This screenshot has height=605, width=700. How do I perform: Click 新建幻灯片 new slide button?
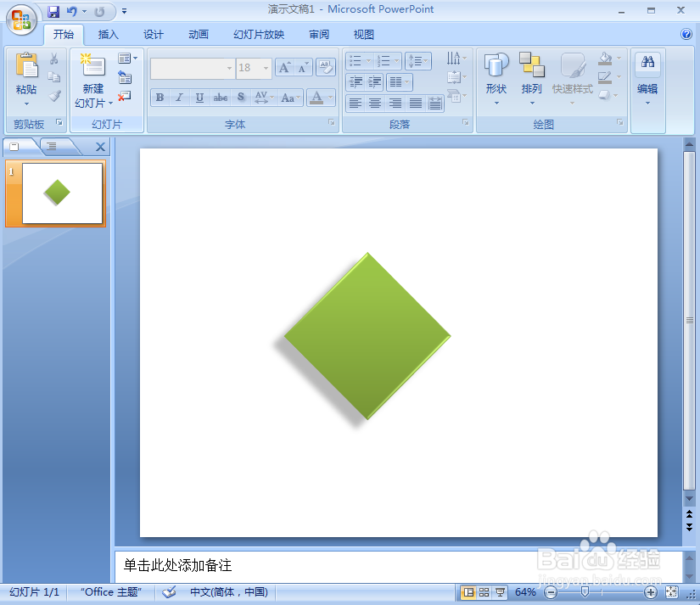click(92, 81)
